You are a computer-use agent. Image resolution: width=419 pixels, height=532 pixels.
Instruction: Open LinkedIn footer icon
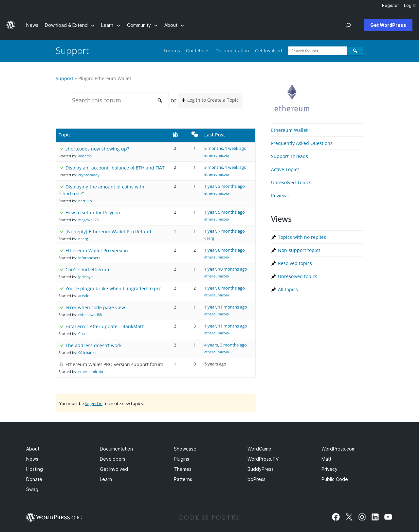coord(375,517)
